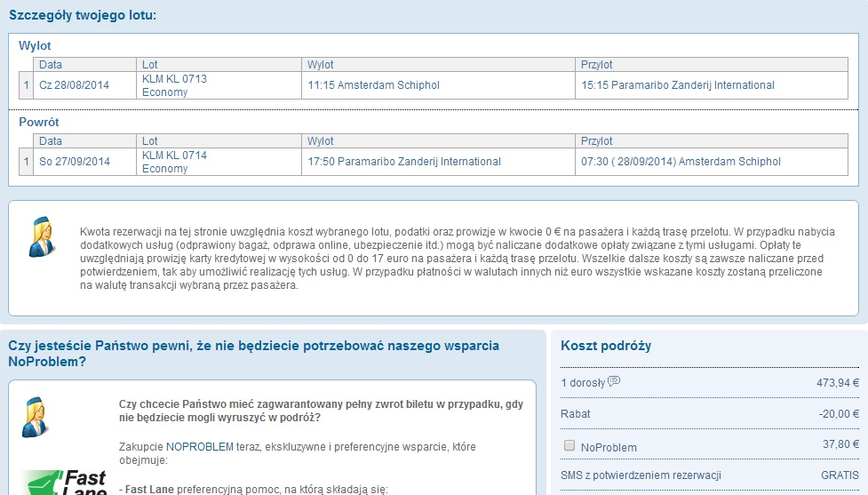The height and width of the screenshot is (495, 868).
Task: Click the SMS z potwierdzeniem rezerwacji label
Action: (x=641, y=475)
